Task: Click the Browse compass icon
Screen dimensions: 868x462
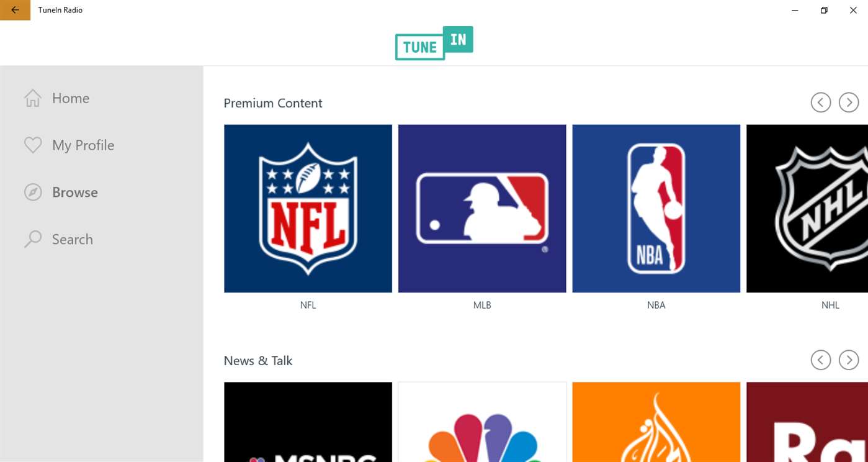Action: 33,192
